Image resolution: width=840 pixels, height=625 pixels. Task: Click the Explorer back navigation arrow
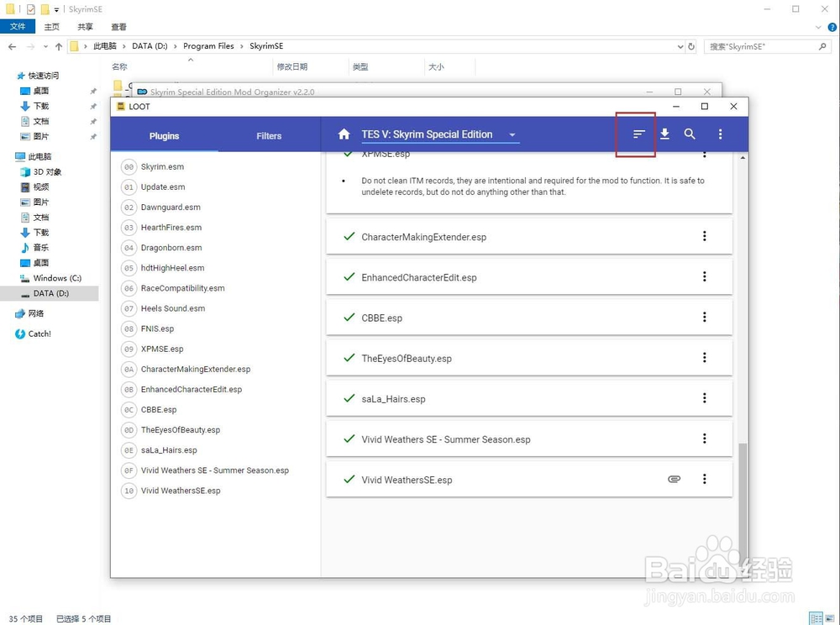point(13,46)
